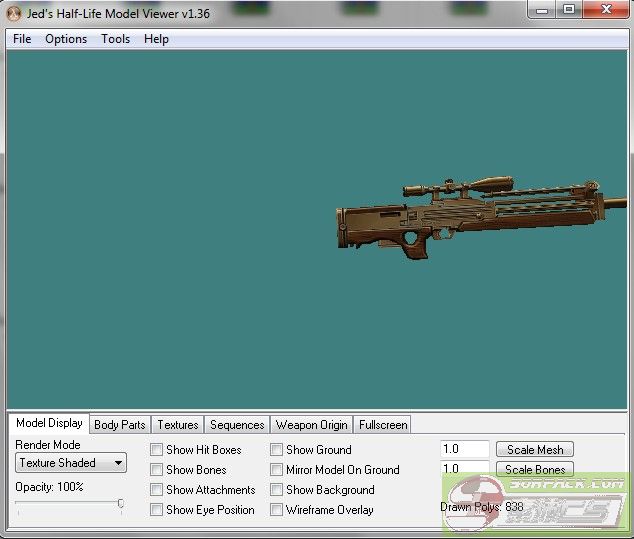The image size is (634, 539).
Task: Open the Help menu
Action: [x=156, y=39]
